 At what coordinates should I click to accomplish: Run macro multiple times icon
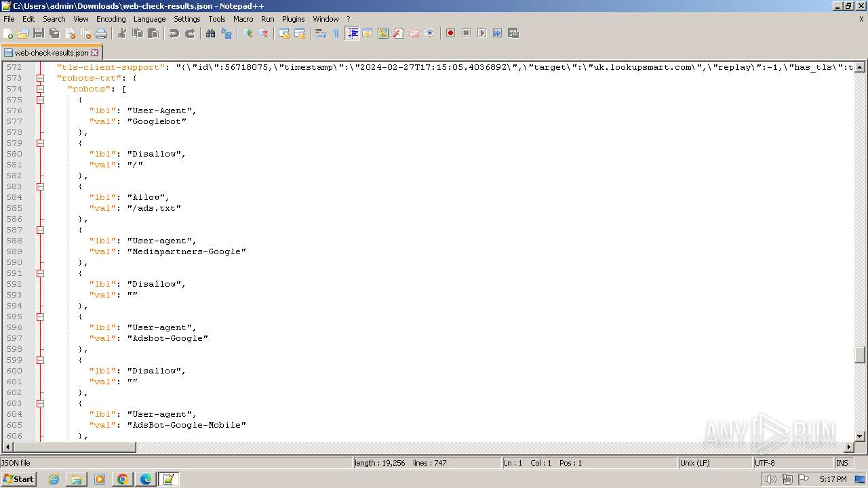pos(498,33)
